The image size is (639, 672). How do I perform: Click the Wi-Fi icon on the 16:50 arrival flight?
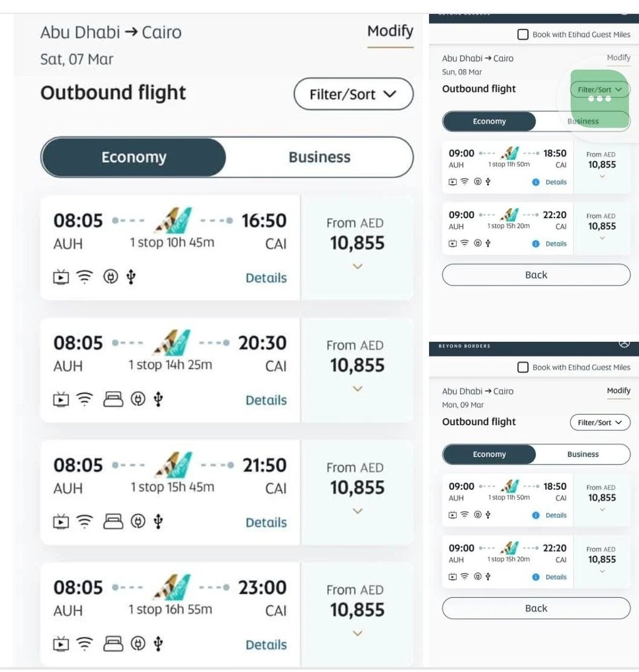tap(84, 278)
